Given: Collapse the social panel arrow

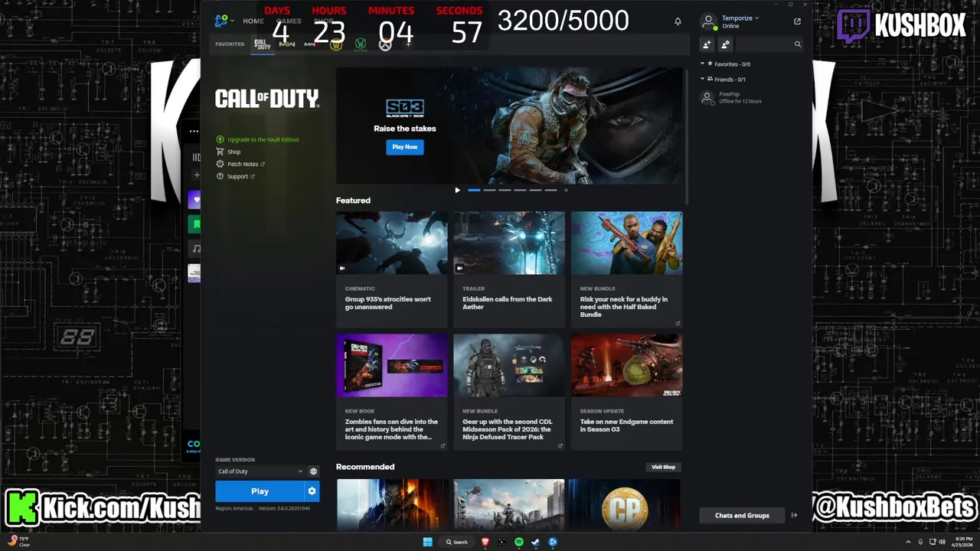Looking at the screenshot, I should point(794,515).
